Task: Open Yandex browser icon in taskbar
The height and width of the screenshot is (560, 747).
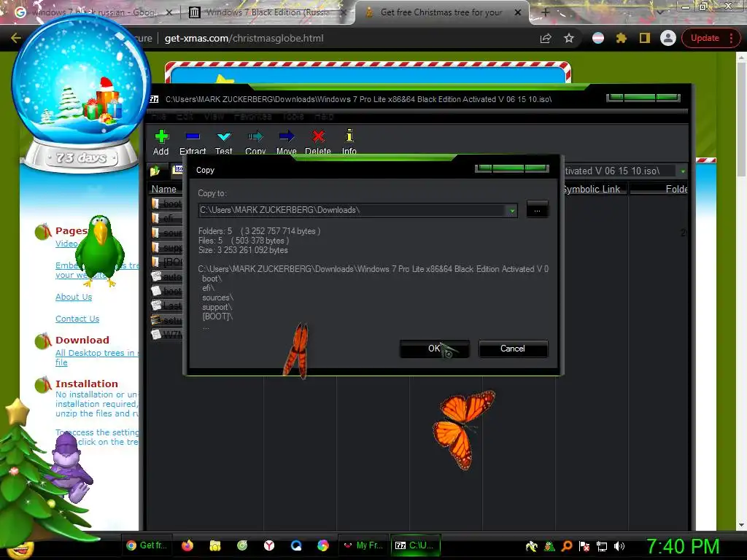Action: (x=269, y=545)
